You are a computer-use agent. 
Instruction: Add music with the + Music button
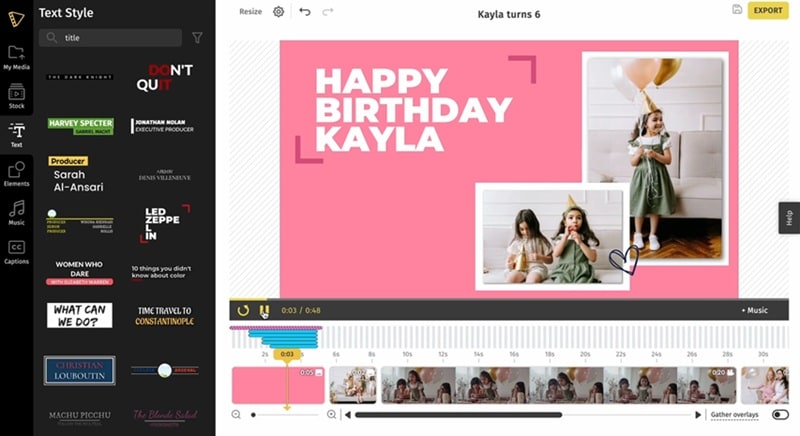point(754,310)
